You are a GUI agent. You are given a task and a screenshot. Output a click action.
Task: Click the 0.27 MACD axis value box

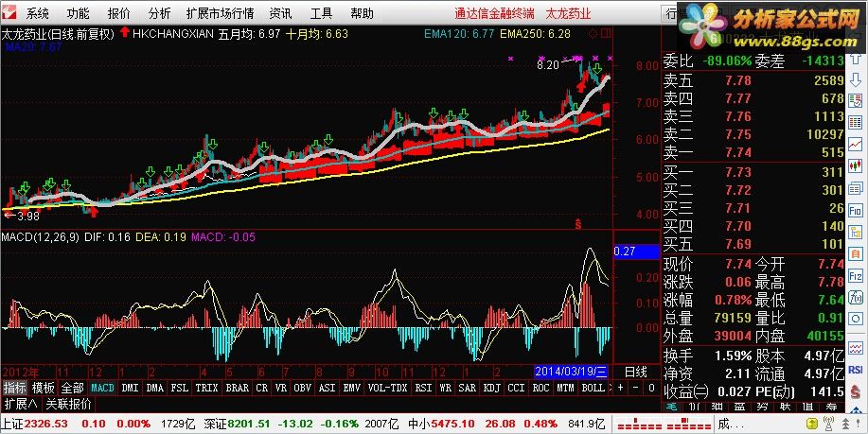point(637,252)
